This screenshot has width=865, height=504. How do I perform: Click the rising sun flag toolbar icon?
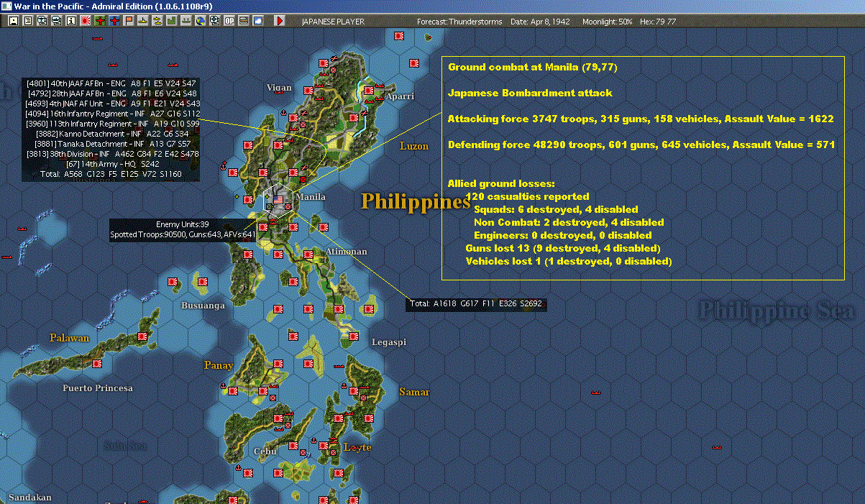[x=86, y=21]
